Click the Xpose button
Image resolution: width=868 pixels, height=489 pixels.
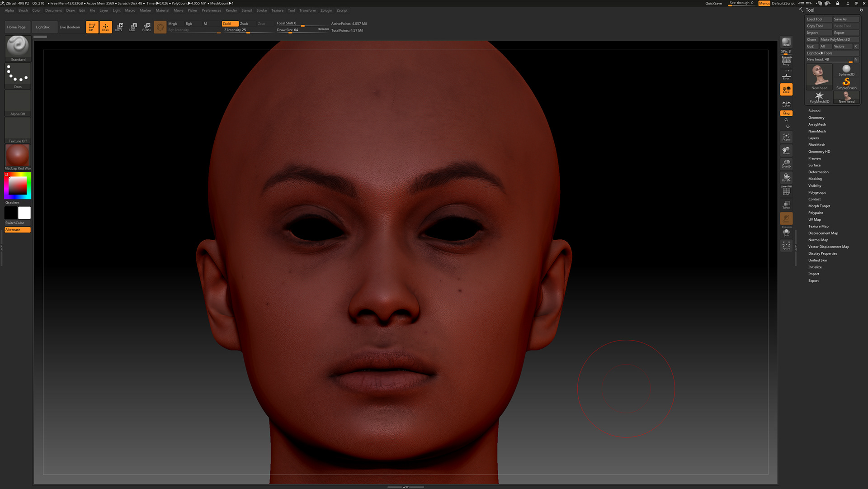click(x=786, y=245)
